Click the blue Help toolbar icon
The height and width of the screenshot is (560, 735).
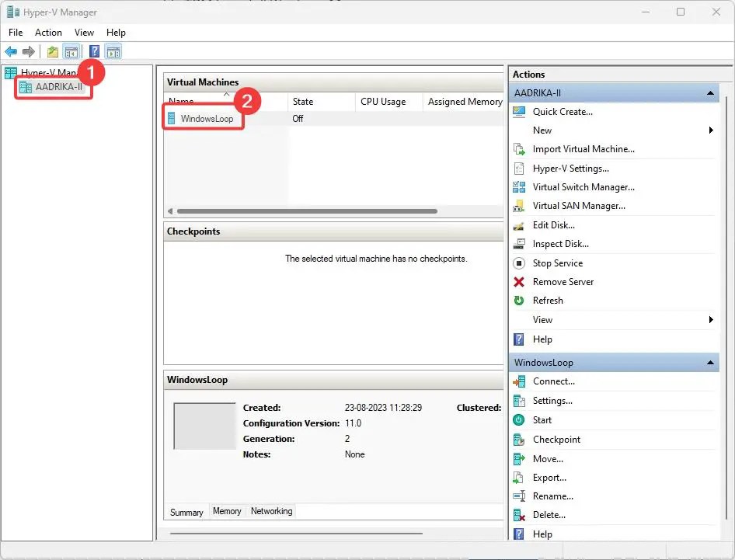[94, 51]
